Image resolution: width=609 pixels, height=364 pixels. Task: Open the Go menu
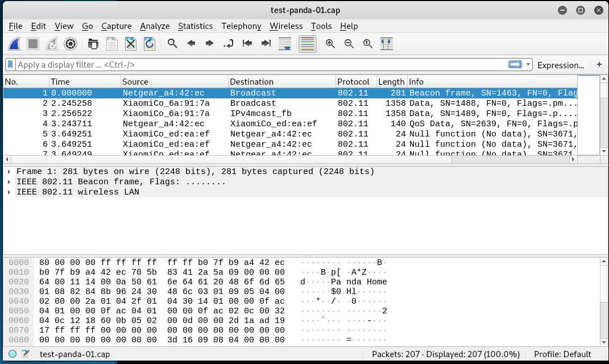pos(88,26)
